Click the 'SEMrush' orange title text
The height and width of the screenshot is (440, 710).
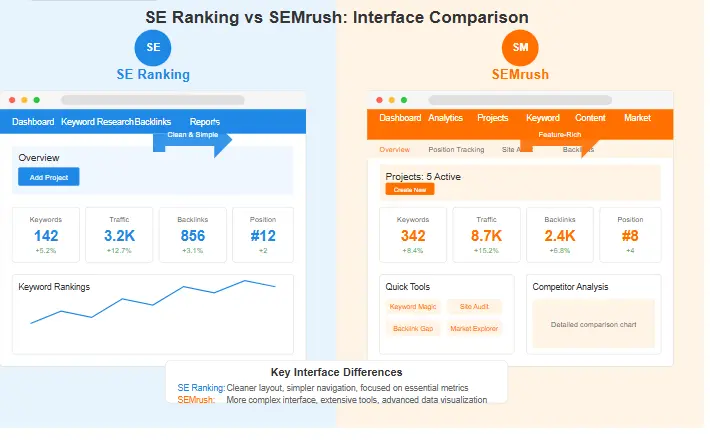tap(520, 74)
